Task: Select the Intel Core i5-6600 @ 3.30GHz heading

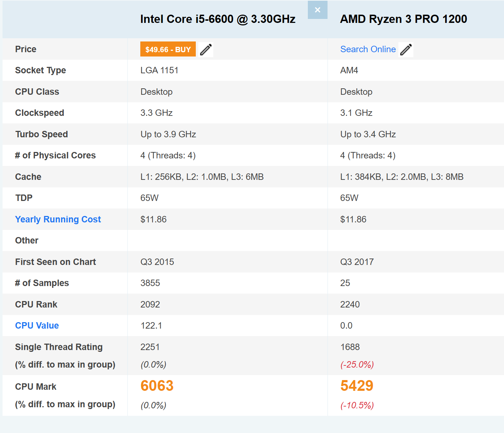Action: tap(218, 19)
